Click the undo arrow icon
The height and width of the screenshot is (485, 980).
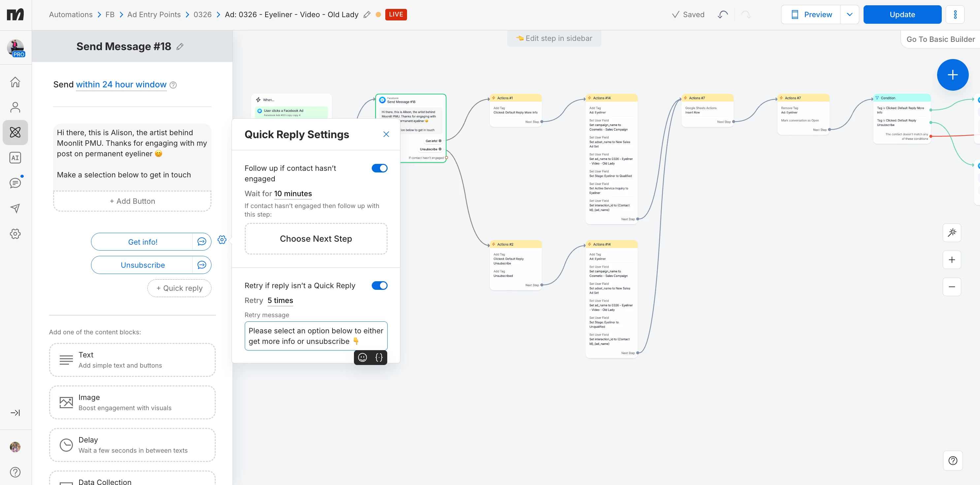722,15
